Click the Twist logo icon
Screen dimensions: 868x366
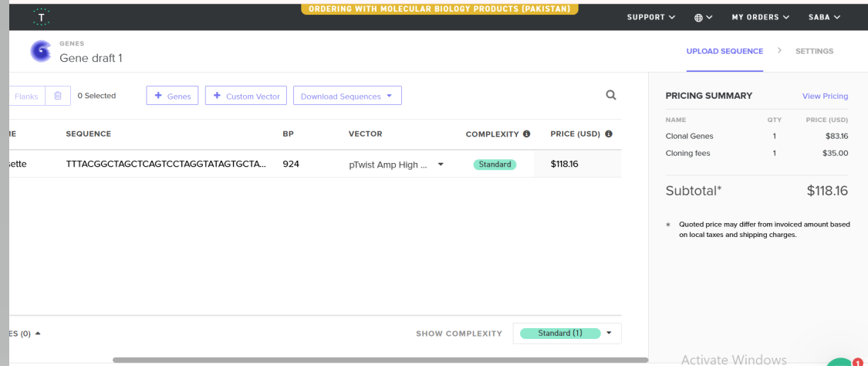pyautogui.click(x=42, y=17)
